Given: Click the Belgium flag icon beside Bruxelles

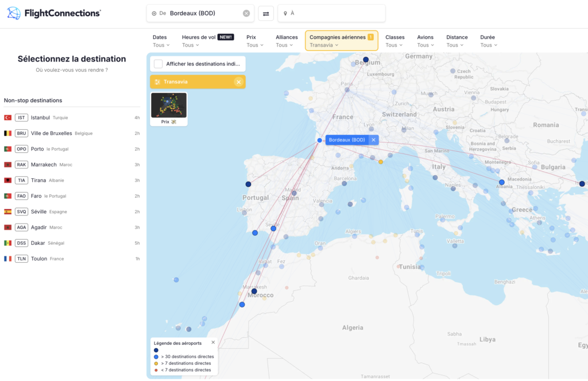Looking at the screenshot, I should (x=7, y=133).
